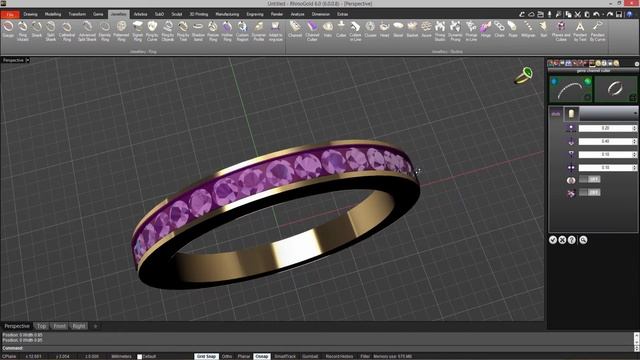This screenshot has height=360, width=640.
Task: Select the Pendant by Text tool
Action: [x=580, y=31]
